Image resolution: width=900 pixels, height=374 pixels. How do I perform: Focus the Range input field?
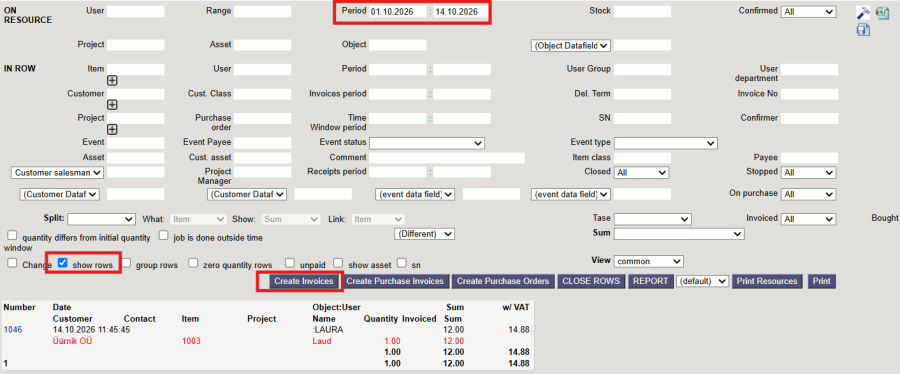[x=262, y=11]
